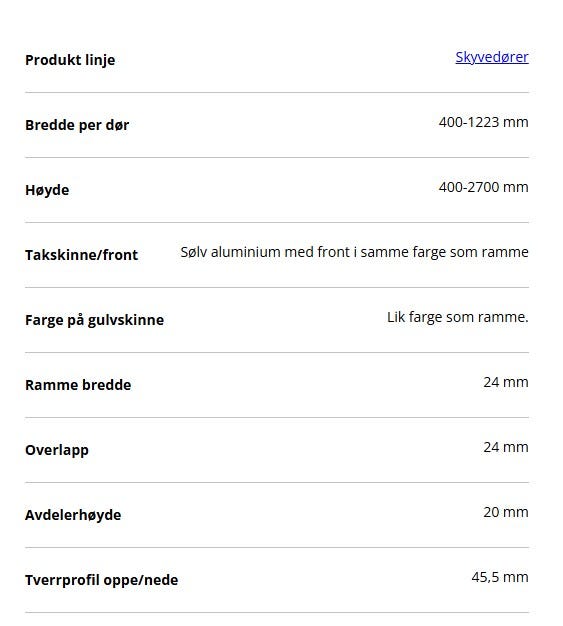This screenshot has height=626, width=563.
Task: Click the Høyde row label
Action: 47,190
